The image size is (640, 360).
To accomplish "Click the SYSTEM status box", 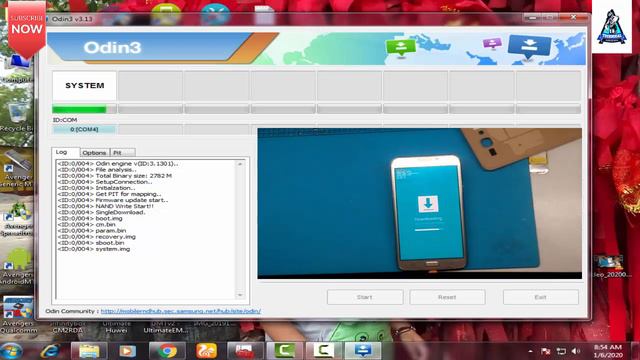I will point(84,86).
